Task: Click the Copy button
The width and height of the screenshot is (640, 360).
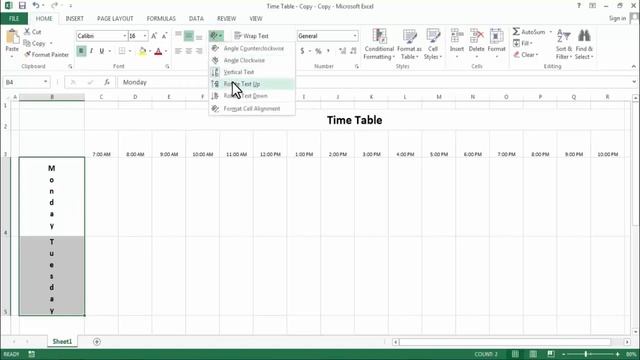Action: point(35,43)
